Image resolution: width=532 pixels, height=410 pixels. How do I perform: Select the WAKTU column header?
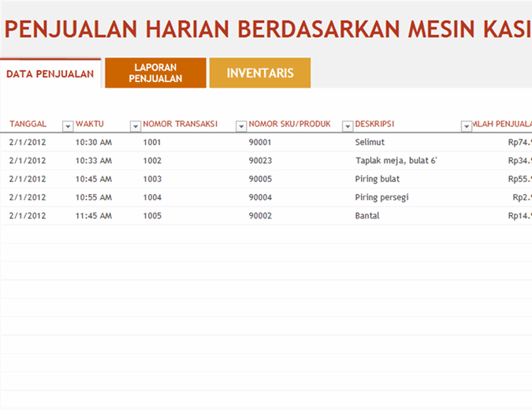90,124
